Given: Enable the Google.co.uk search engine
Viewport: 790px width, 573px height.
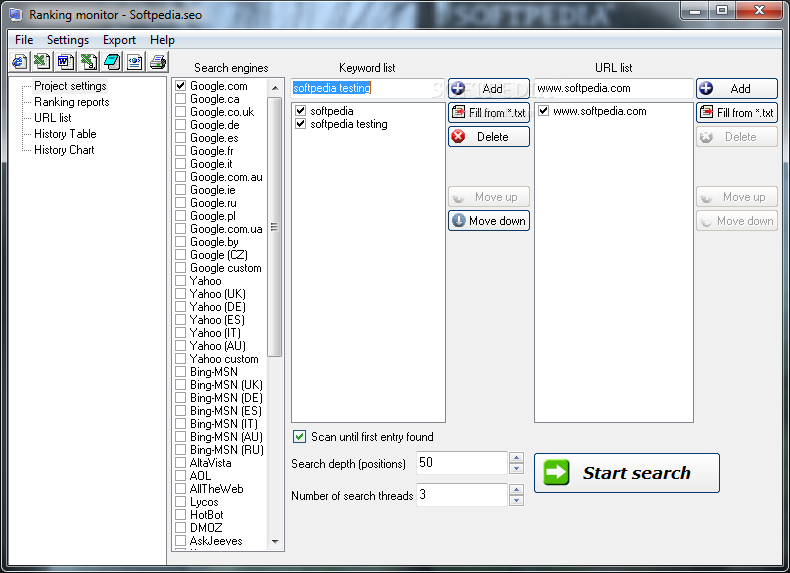Looking at the screenshot, I should (180, 112).
